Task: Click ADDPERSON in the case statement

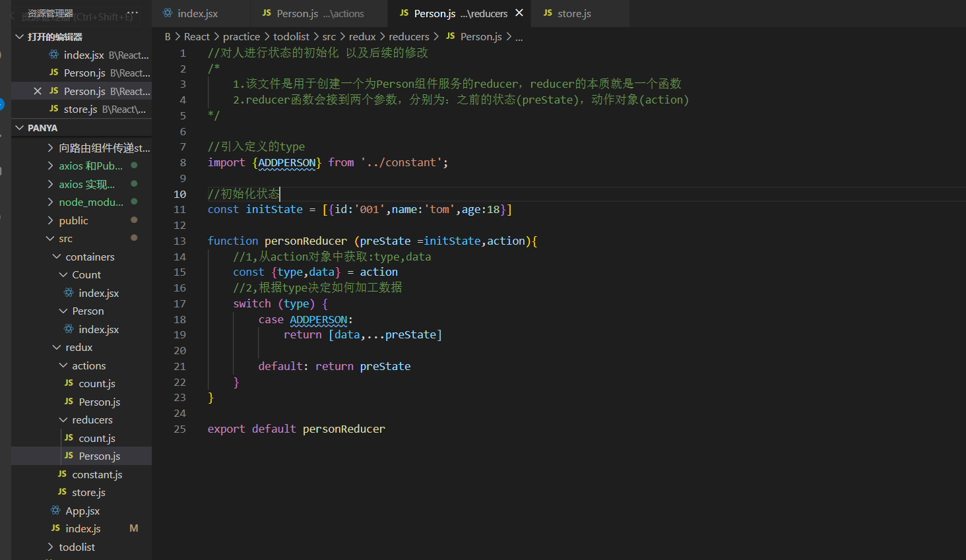Action: [x=319, y=320]
